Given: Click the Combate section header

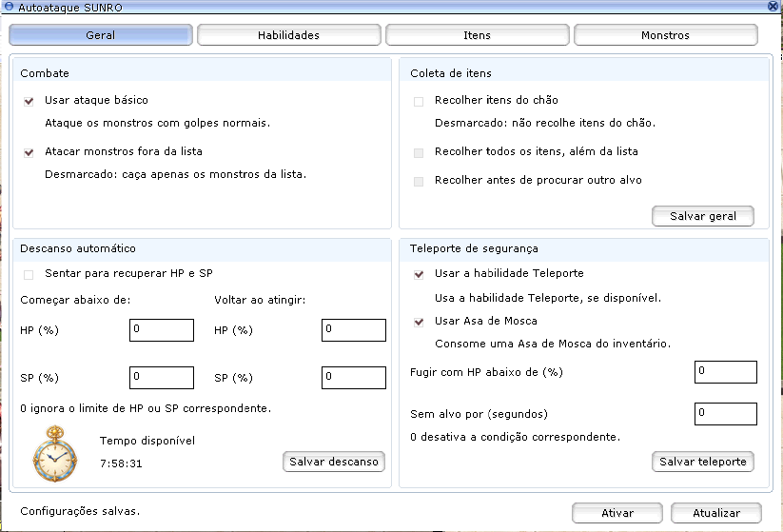Looking at the screenshot, I should click(45, 73).
